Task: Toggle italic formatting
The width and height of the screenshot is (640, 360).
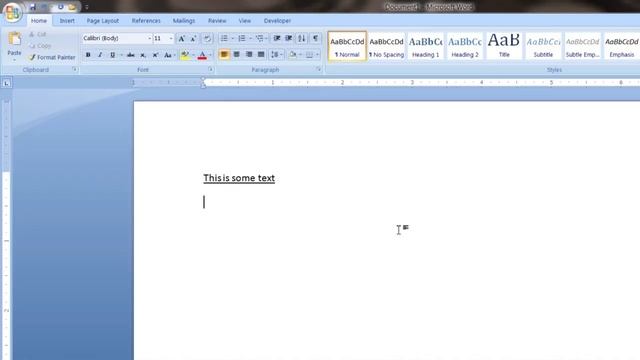Action: point(100,55)
